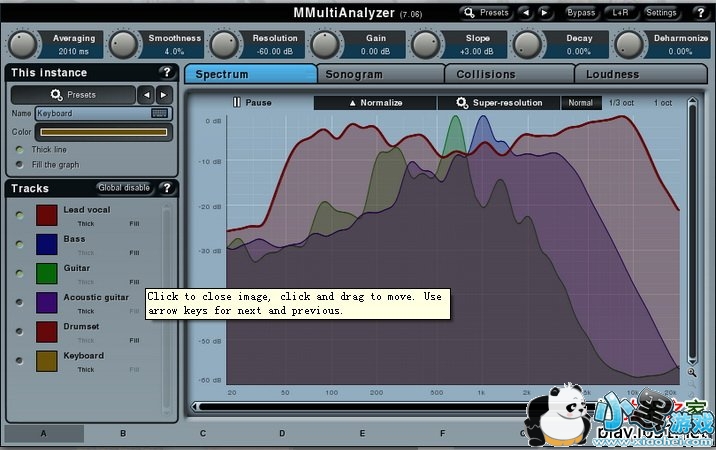Toggle the Keyboard track enable dot
The image size is (716, 450).
coord(20,360)
